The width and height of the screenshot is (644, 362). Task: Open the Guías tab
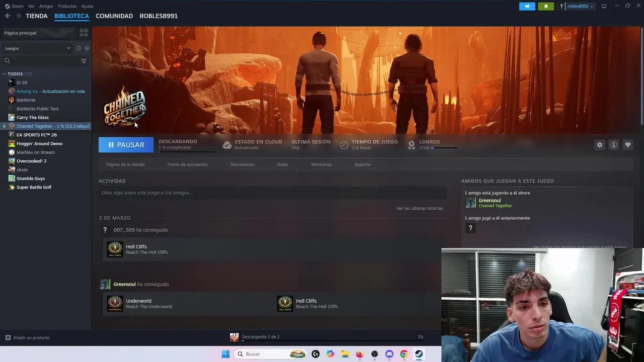coord(283,164)
